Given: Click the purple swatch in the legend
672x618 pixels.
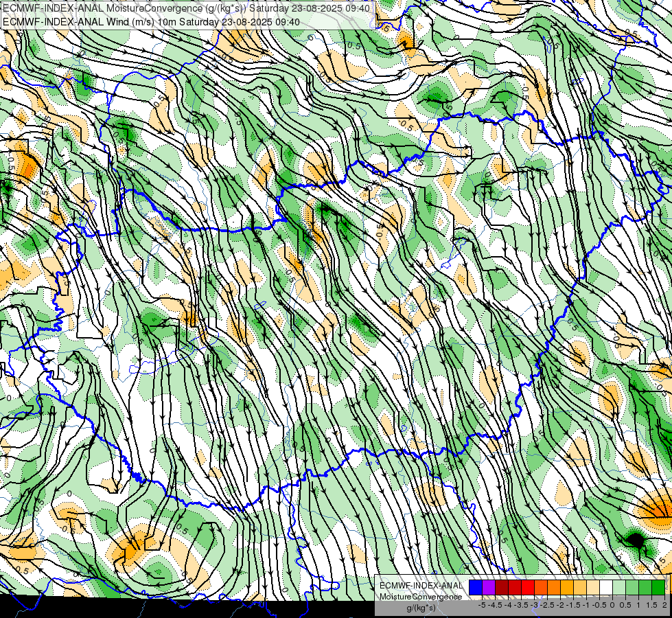Looking at the screenshot, I should point(489,587).
